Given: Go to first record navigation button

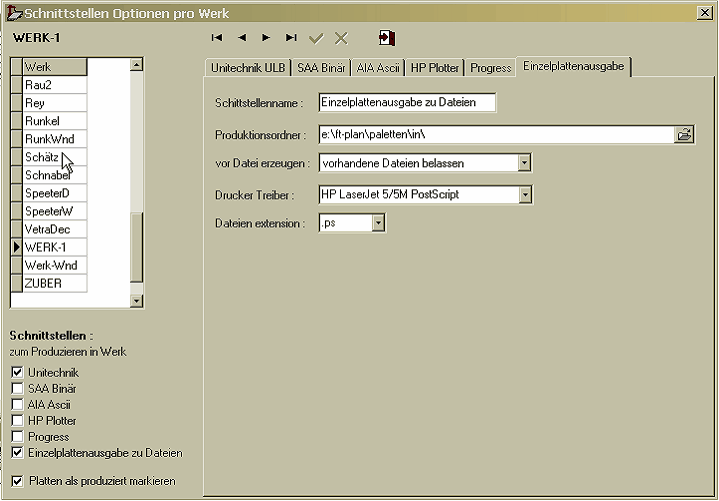Looking at the screenshot, I should tap(217, 38).
